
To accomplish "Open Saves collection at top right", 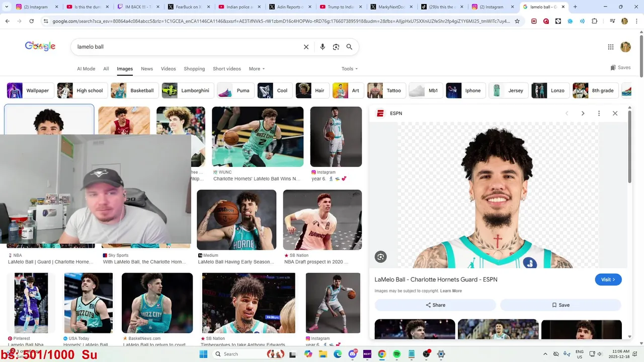I will point(620,67).
